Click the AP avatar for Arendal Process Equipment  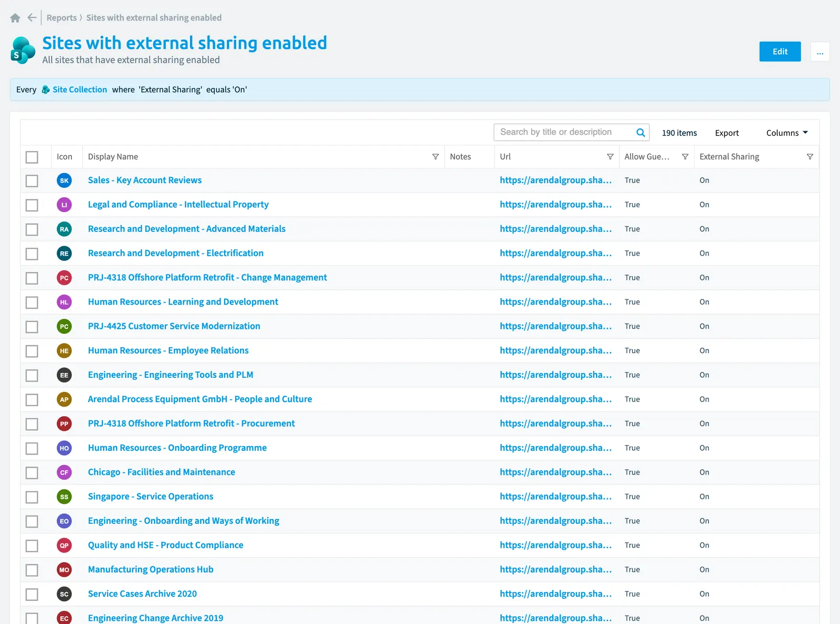[x=64, y=399]
